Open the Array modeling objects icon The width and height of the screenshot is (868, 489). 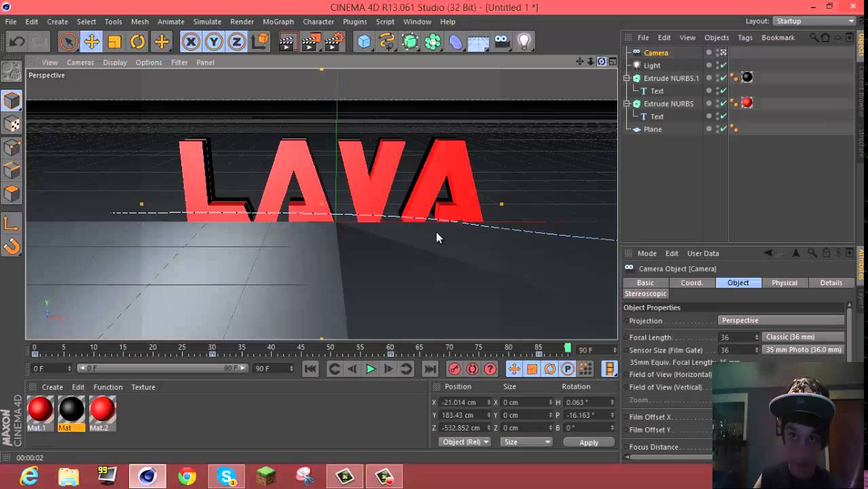pyautogui.click(x=433, y=42)
